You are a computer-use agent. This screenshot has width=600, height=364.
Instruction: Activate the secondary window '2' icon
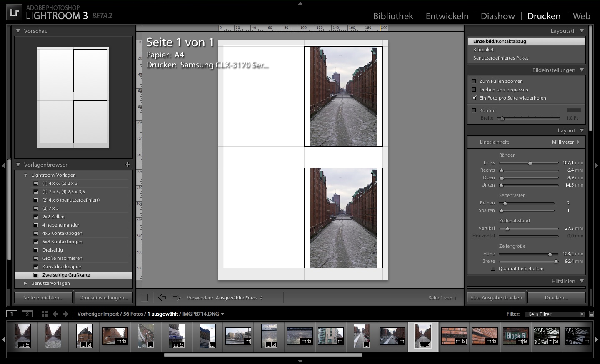click(27, 314)
